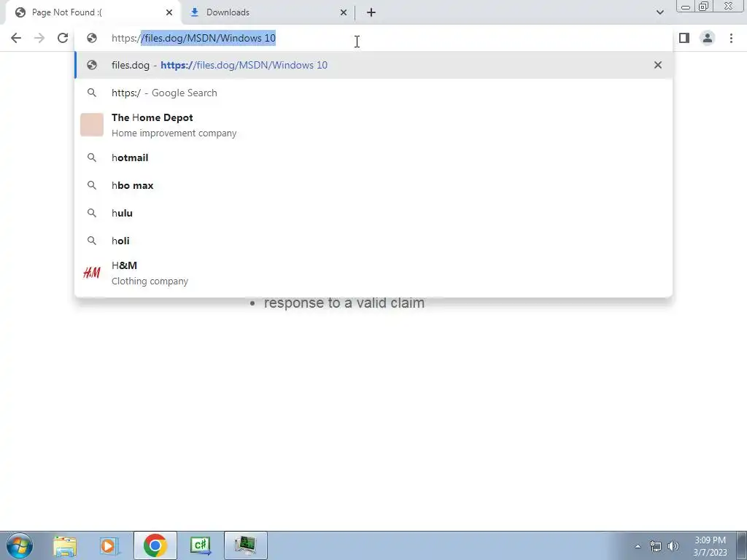Open the monitor application in taskbar
Image resolution: width=747 pixels, height=560 pixels.
[x=245, y=545]
